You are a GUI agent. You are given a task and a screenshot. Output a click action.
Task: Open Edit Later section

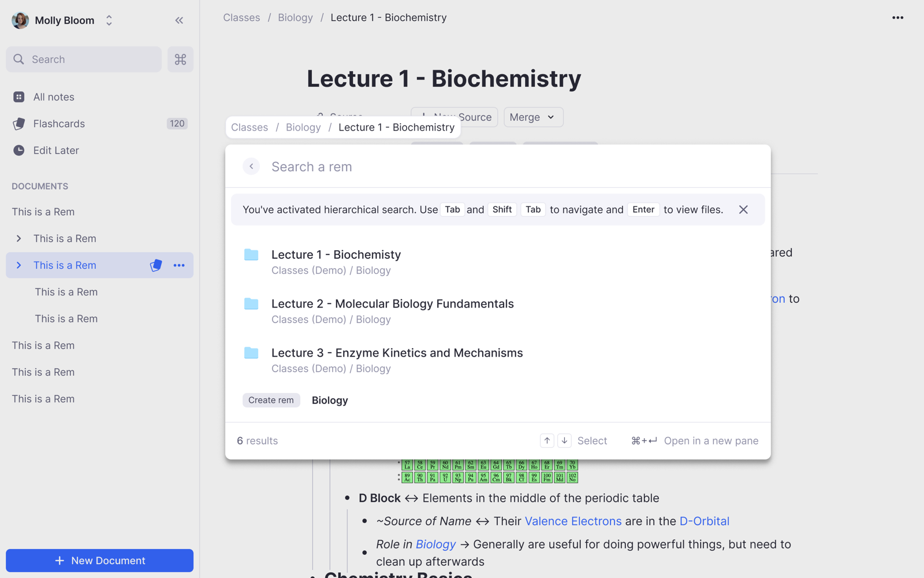(56, 150)
